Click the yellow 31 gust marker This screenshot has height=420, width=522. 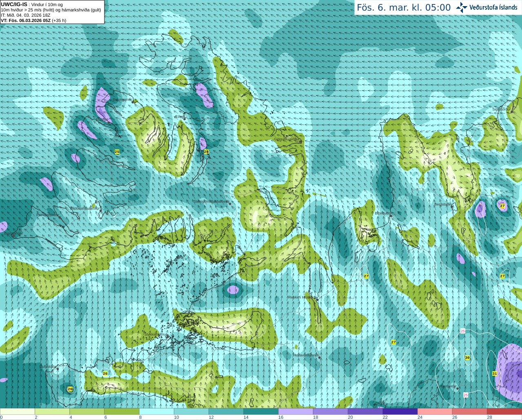pos(495,374)
